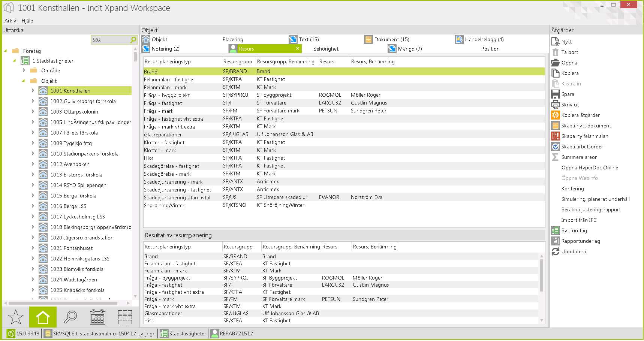Click the Ta bort trash icon
The height and width of the screenshot is (341, 644).
(x=556, y=52)
